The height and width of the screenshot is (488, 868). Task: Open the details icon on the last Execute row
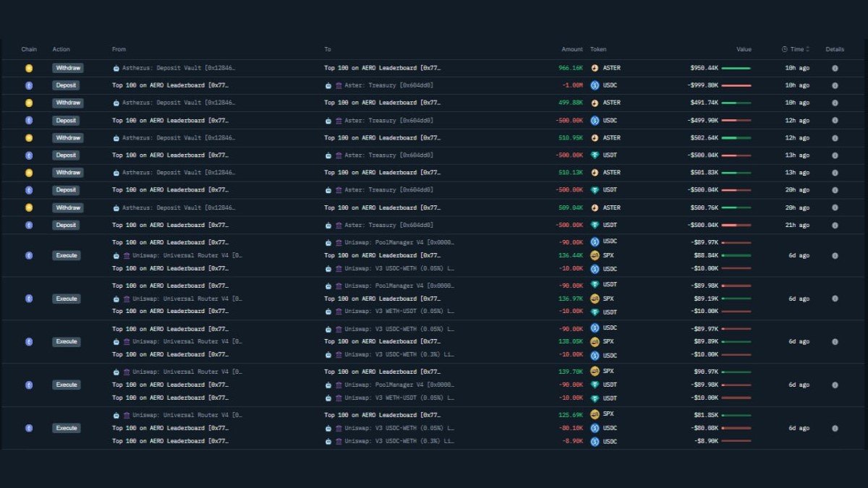coord(835,427)
